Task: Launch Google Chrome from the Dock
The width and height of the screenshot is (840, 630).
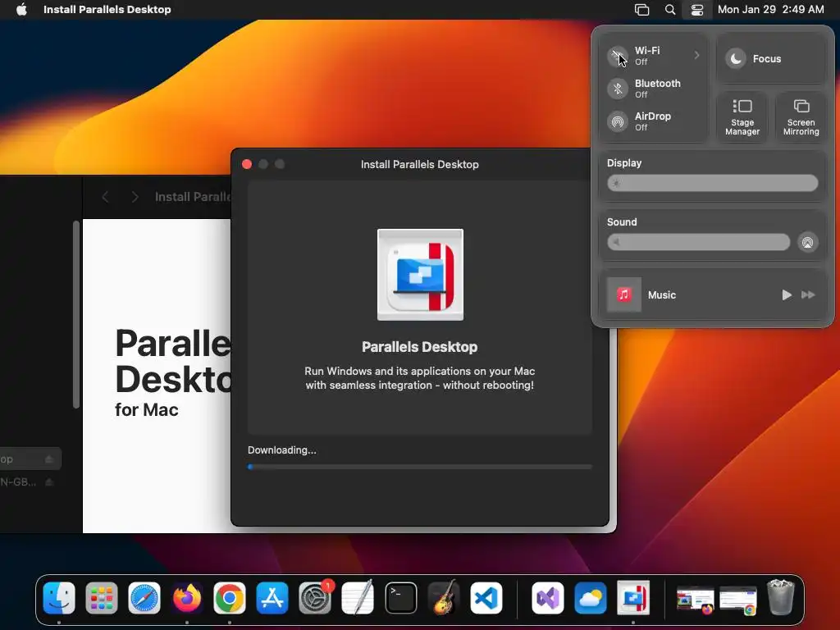Action: (230, 598)
